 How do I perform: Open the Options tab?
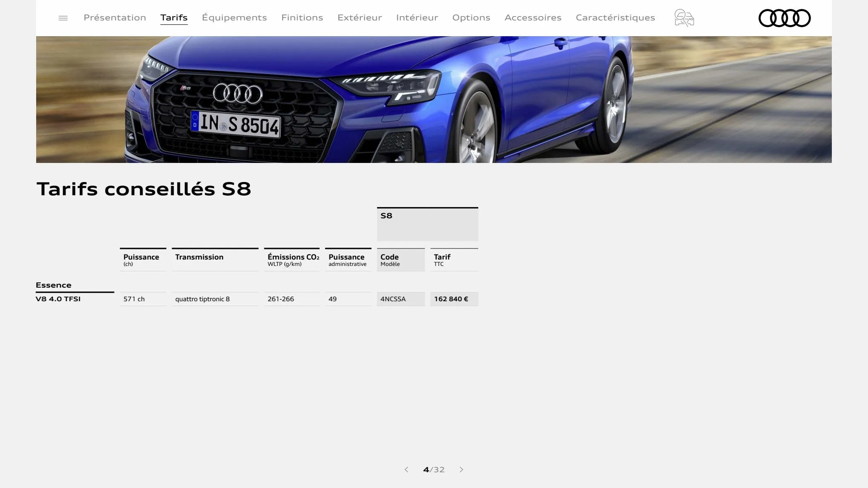(471, 17)
